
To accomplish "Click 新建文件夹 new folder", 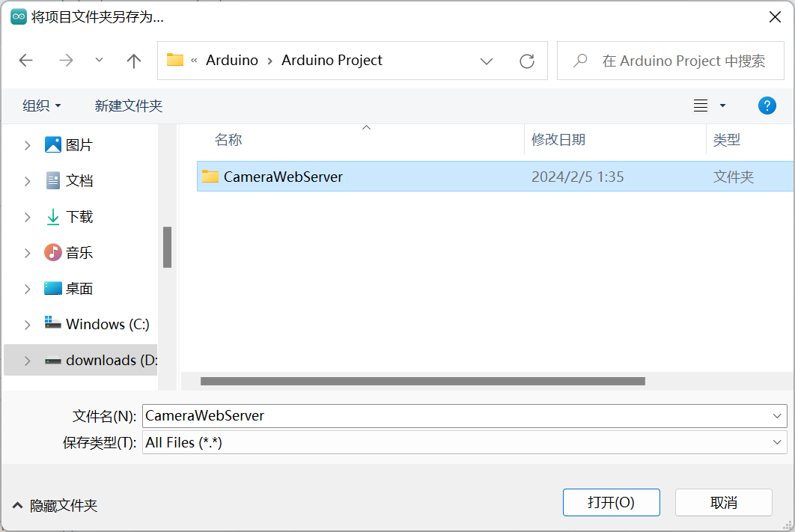I will tap(128, 106).
